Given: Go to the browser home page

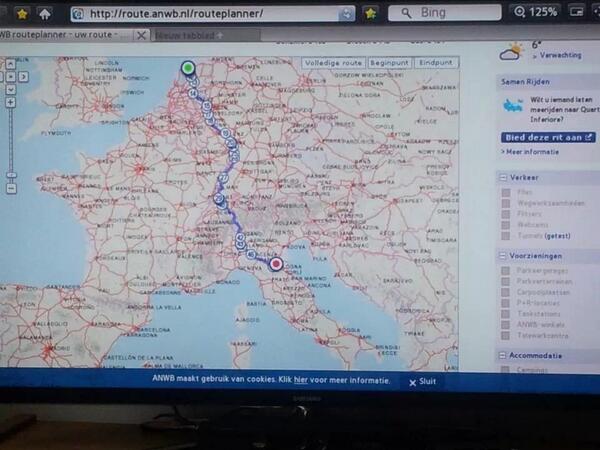Looking at the screenshot, I should coord(45,14).
